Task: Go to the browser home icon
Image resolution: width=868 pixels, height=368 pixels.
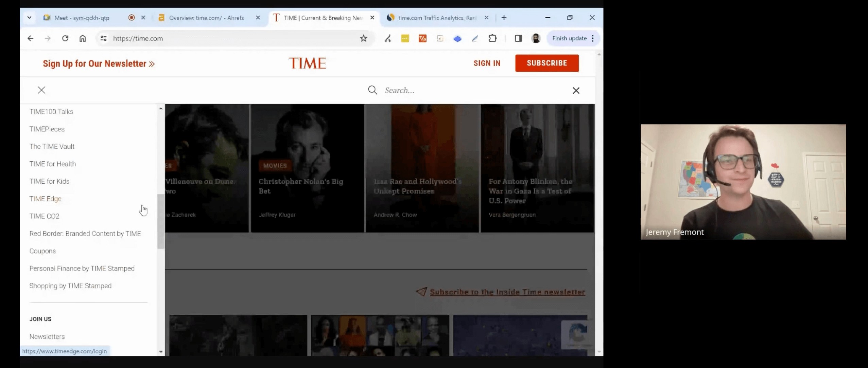Action: (83, 38)
